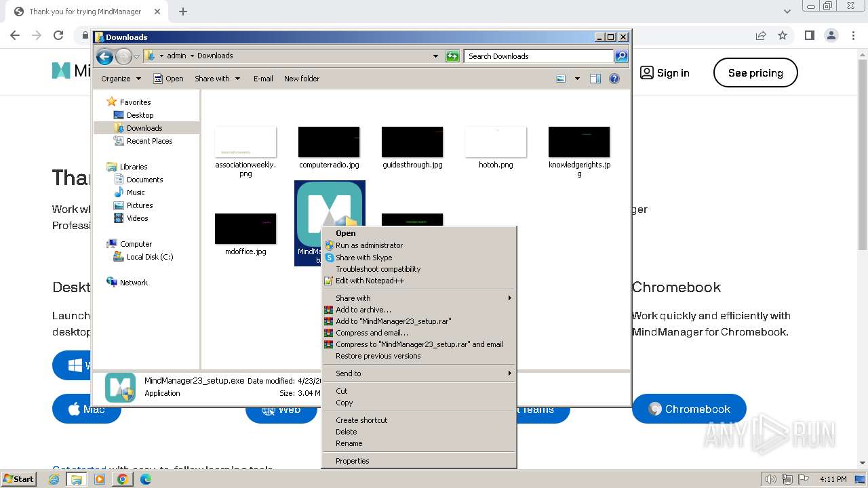Screen dimensions: 868x488
Task: Choose Copy in the context menu
Action: (418, 403)
